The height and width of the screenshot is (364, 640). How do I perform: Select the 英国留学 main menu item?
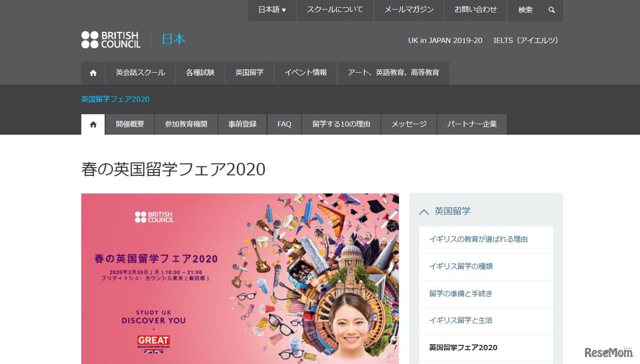pyautogui.click(x=249, y=73)
